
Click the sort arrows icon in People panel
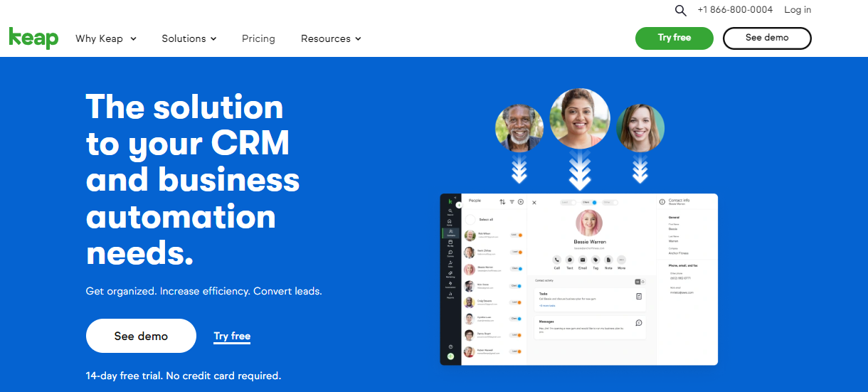pos(502,202)
